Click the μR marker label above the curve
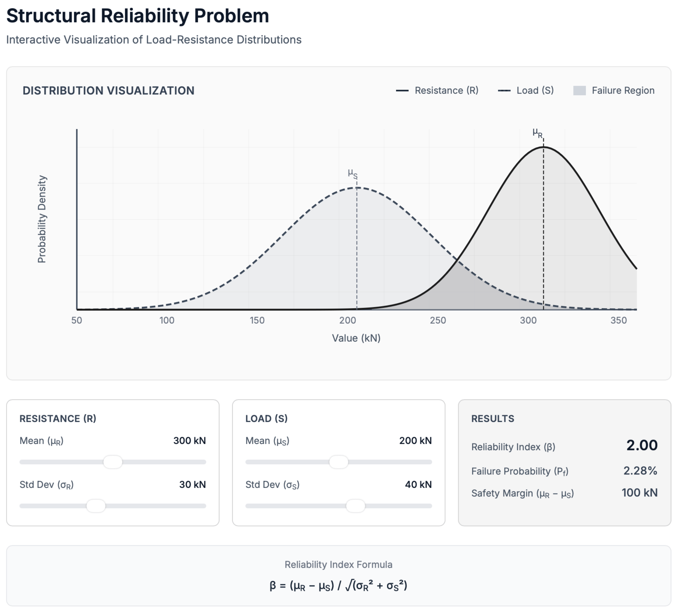Viewport: 678px width, 616px height. click(x=537, y=133)
